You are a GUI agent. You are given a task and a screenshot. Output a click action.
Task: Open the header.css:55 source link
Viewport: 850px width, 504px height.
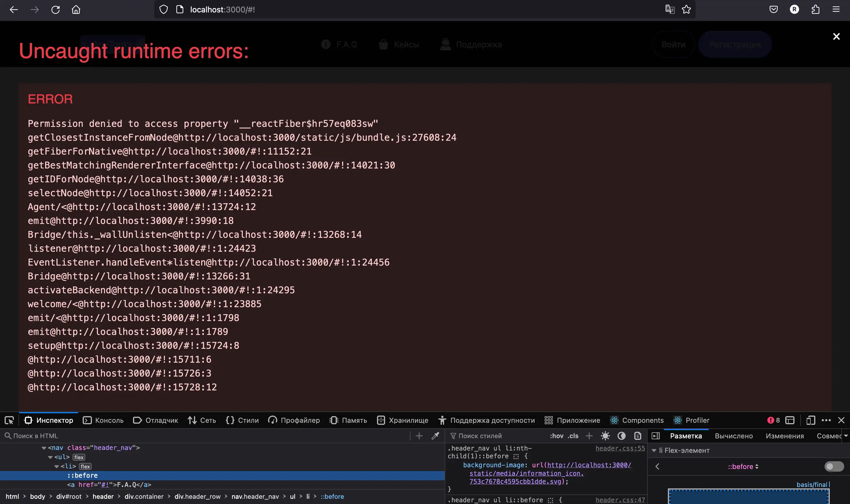click(x=620, y=448)
